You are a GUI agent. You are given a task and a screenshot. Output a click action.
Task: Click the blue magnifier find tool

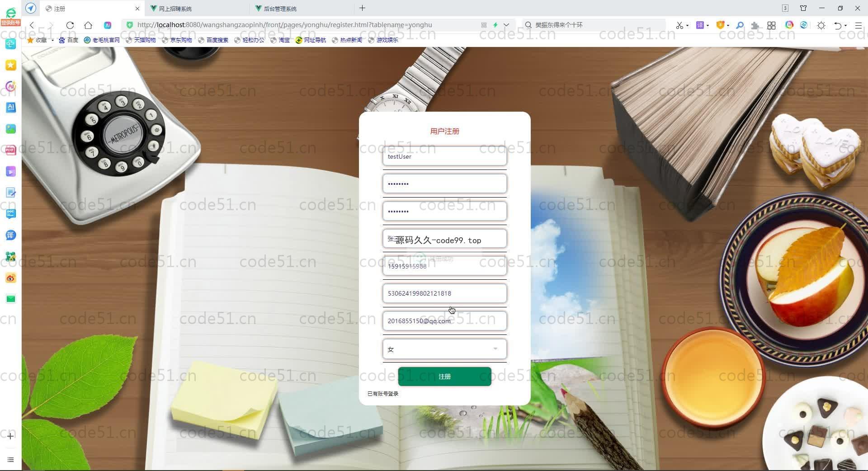[740, 25]
